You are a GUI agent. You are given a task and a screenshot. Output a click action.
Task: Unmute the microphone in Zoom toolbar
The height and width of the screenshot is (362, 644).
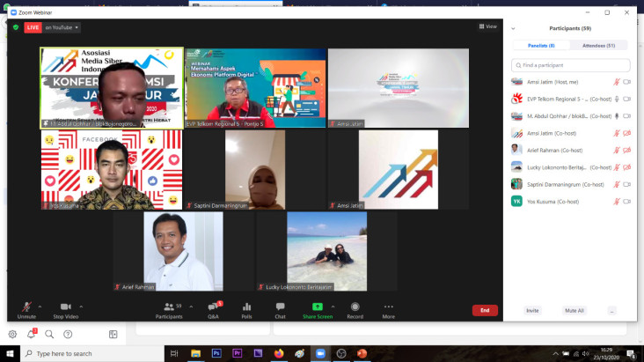point(26,310)
